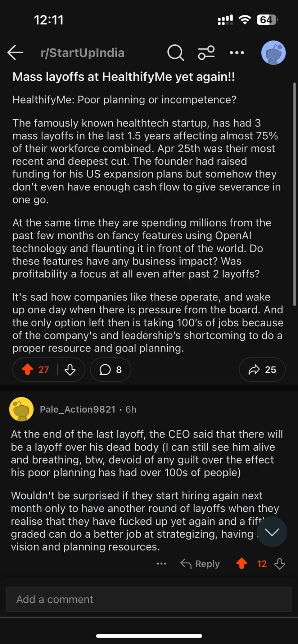Tap the Add a comment field
Image resolution: width=298 pixels, height=644 pixels.
point(149,599)
